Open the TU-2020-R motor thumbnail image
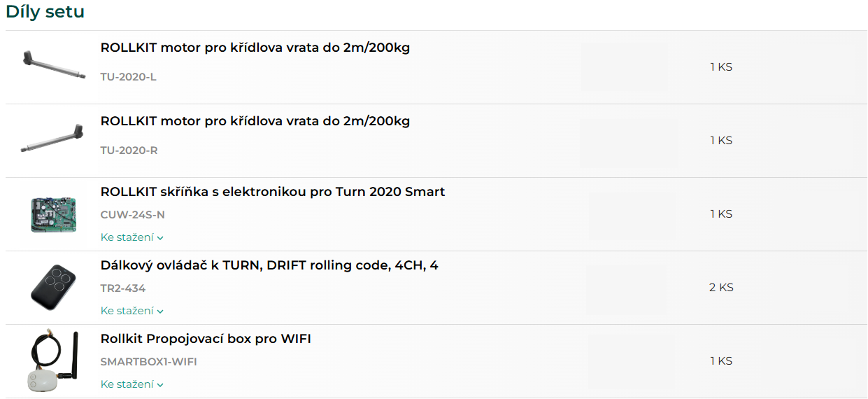The height and width of the screenshot is (399, 868). click(53, 141)
